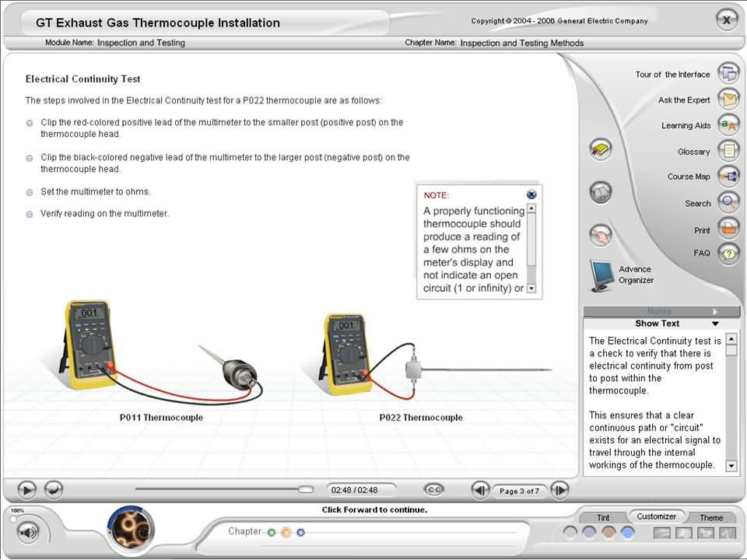The width and height of the screenshot is (747, 560).
Task: Open the Course Map icon
Action: click(x=728, y=177)
